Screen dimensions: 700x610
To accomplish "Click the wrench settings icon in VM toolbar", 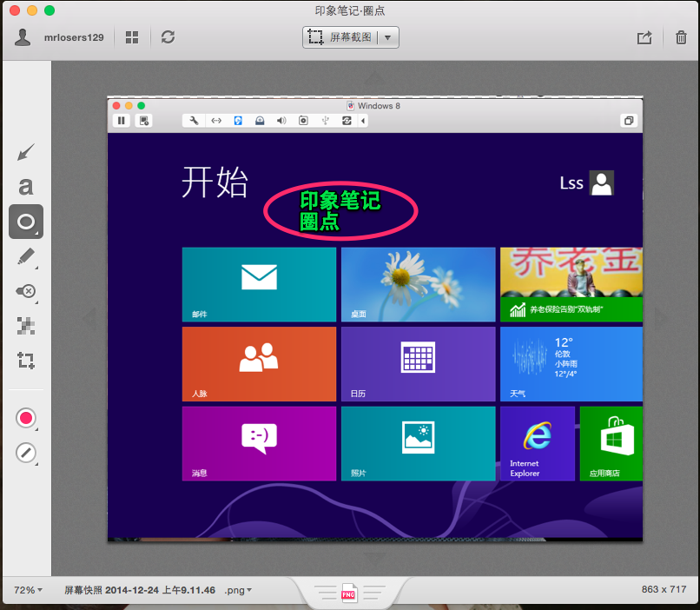I will click(x=194, y=121).
